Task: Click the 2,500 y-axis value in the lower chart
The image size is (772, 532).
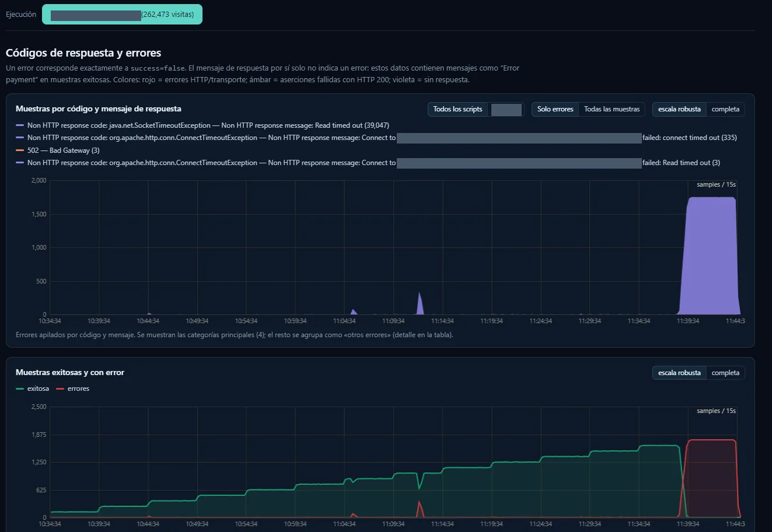Action: [x=39, y=407]
